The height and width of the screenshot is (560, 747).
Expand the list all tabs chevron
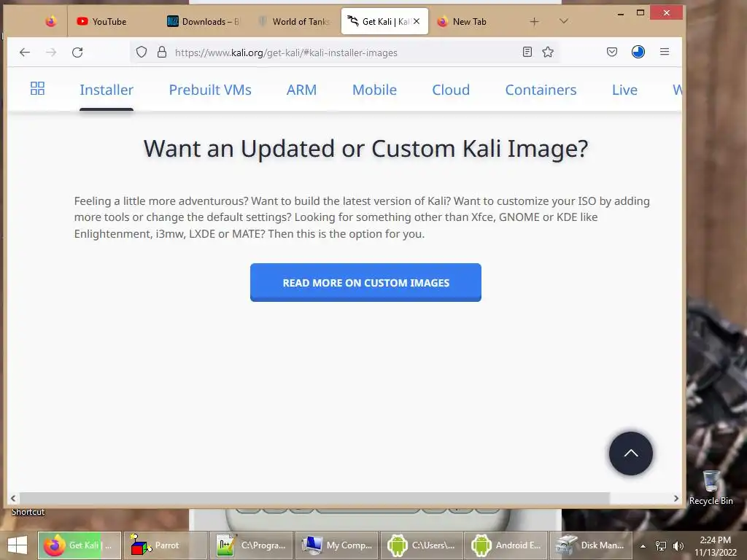coord(564,21)
